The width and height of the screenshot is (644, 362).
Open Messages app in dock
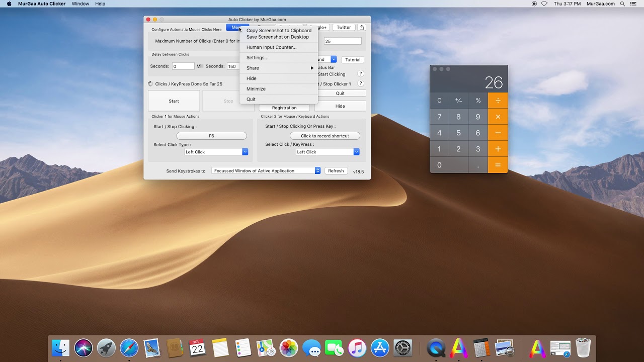(x=312, y=348)
